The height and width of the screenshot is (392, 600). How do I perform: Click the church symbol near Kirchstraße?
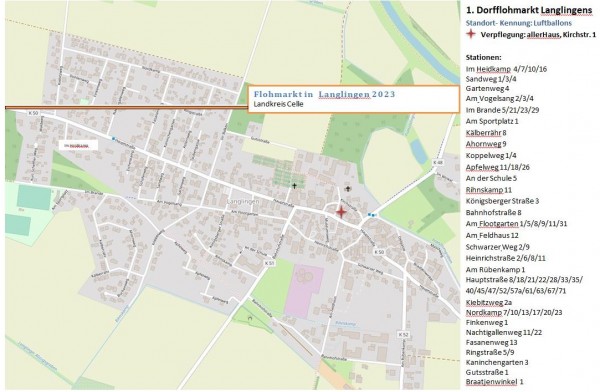point(348,188)
